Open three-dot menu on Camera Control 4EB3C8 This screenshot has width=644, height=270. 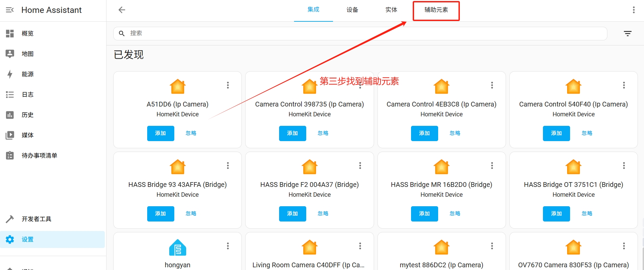click(492, 85)
